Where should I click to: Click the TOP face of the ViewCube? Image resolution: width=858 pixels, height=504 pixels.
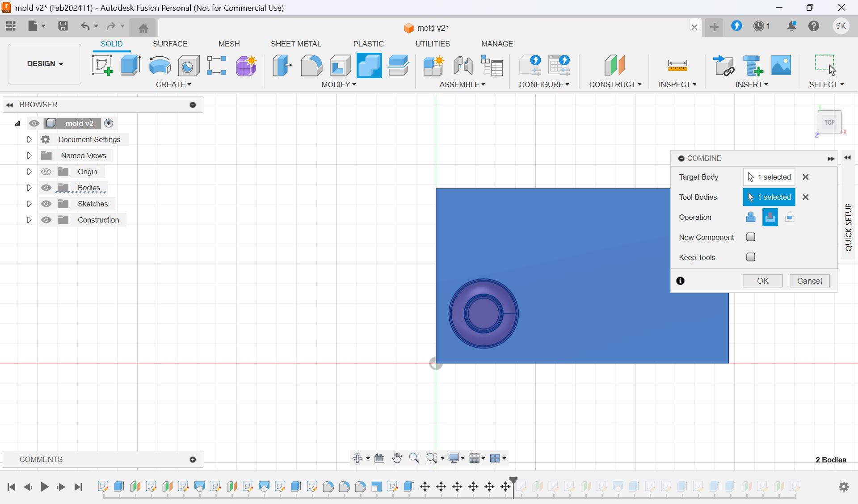point(830,122)
